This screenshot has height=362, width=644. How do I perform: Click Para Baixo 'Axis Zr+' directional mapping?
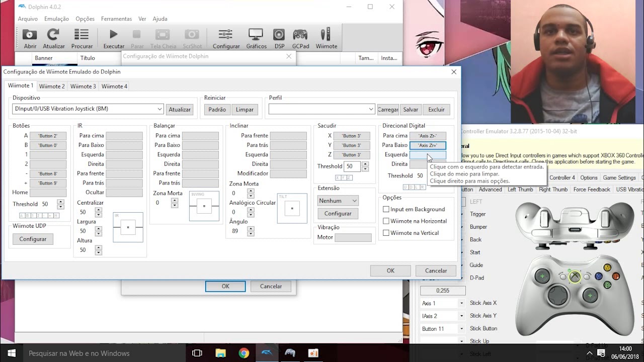[x=428, y=145]
